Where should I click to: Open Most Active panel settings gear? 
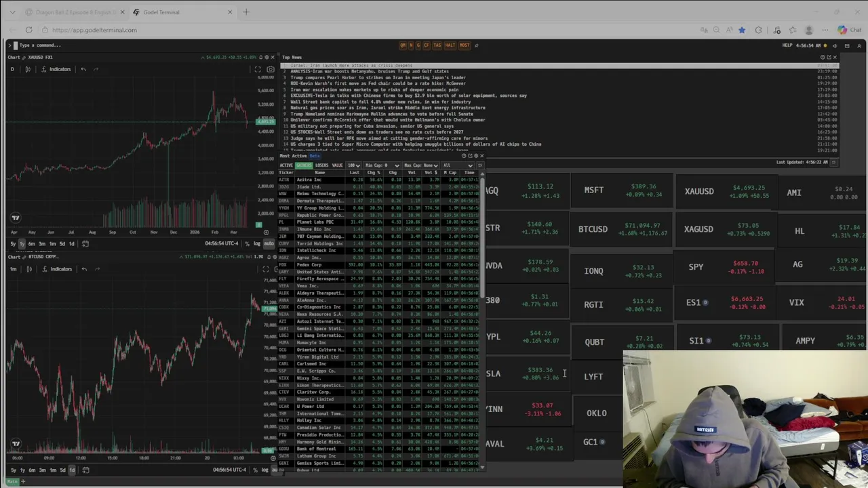click(476, 156)
